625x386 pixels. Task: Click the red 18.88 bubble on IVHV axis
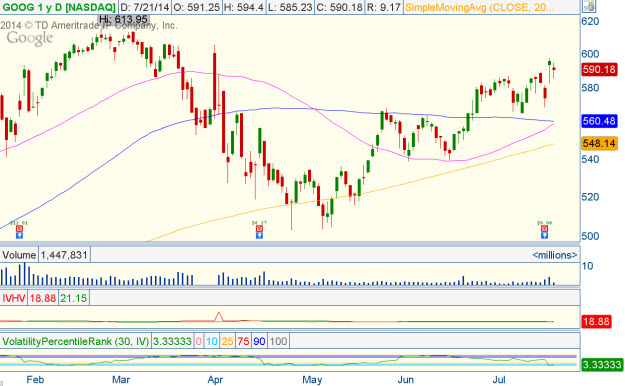click(596, 321)
